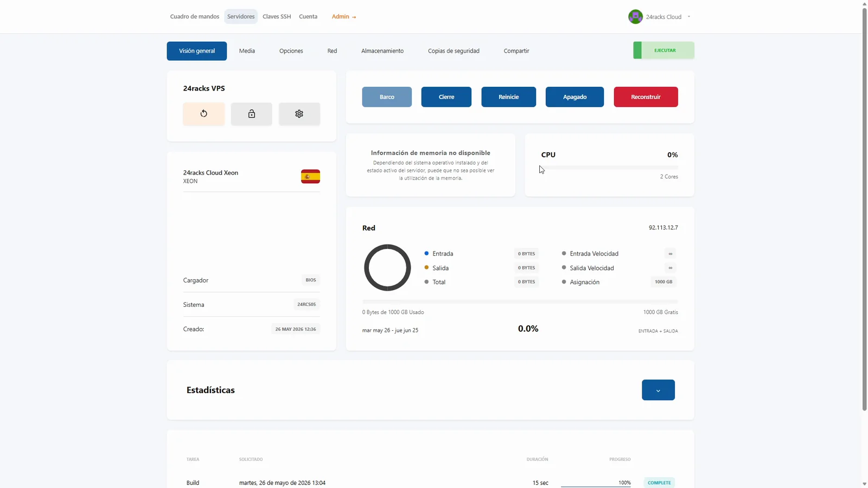Screen dimensions: 868x488
Task: Open the Almacenamiento tab
Action: 382,51
